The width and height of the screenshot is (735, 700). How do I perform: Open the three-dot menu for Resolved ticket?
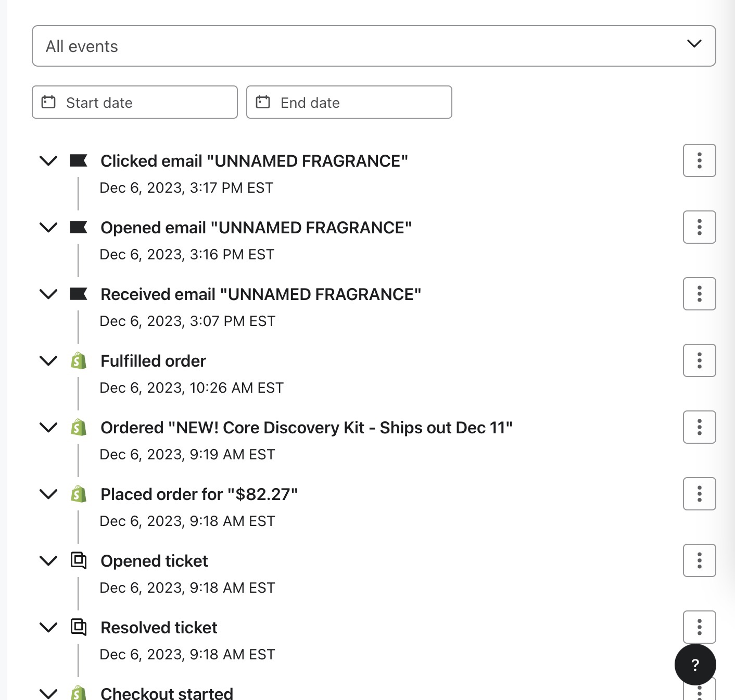[699, 627]
